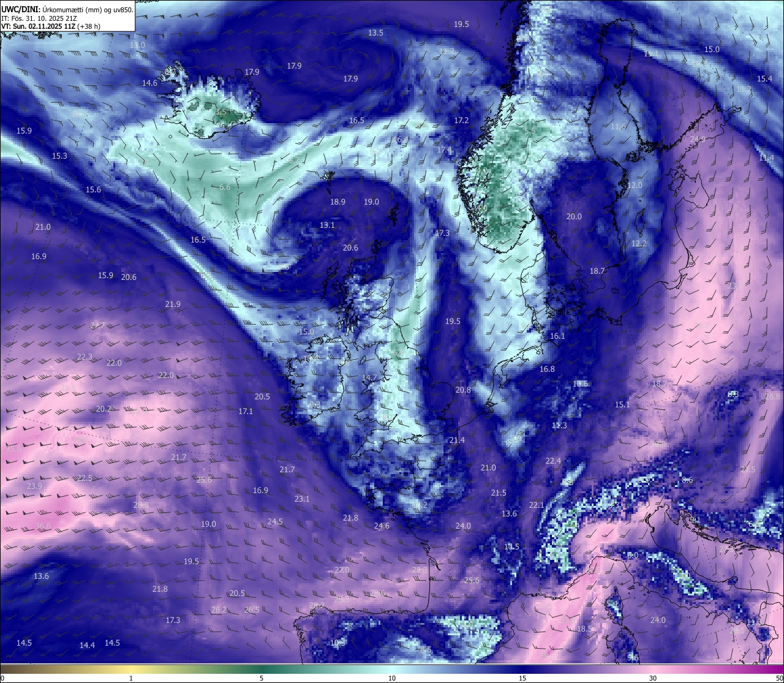Click the map value '20.0' over the Baltic
This screenshot has width=784, height=683.
coord(574,216)
